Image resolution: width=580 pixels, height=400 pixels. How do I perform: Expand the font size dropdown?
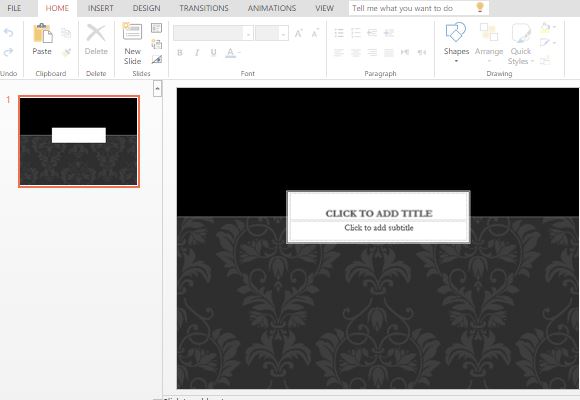point(283,34)
